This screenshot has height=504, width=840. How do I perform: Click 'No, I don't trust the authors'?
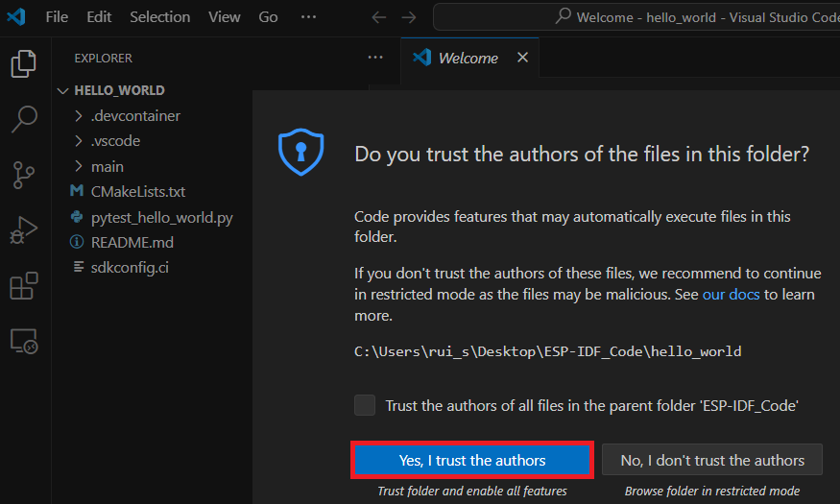[x=711, y=461]
